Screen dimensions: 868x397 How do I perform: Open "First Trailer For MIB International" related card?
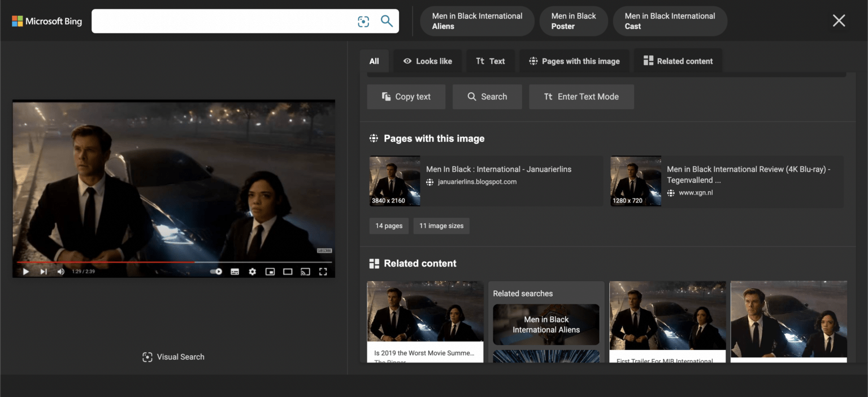coord(667,322)
